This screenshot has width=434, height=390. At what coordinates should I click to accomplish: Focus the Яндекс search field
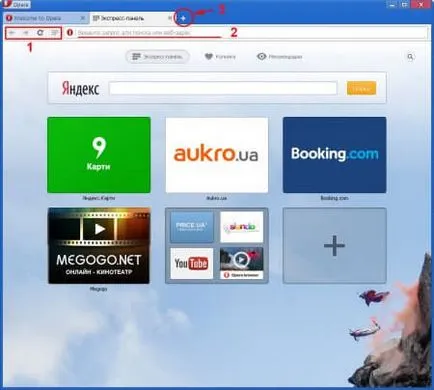(223, 88)
